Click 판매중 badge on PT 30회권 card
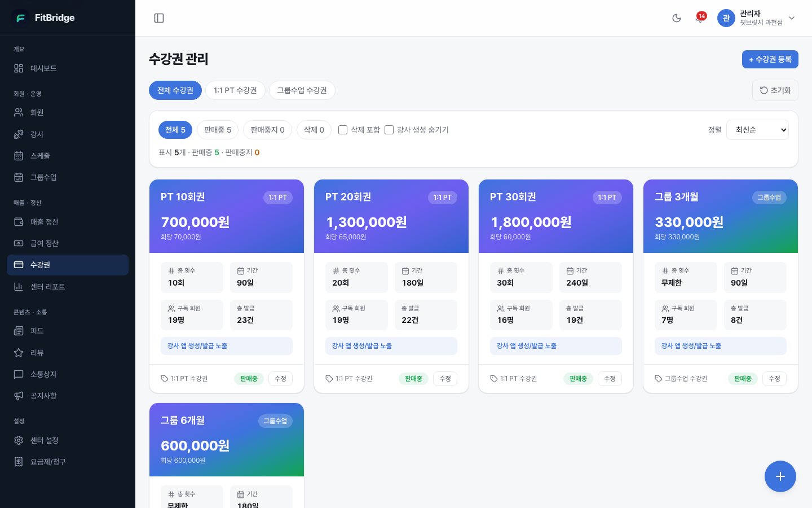This screenshot has height=508, width=812. pos(578,379)
